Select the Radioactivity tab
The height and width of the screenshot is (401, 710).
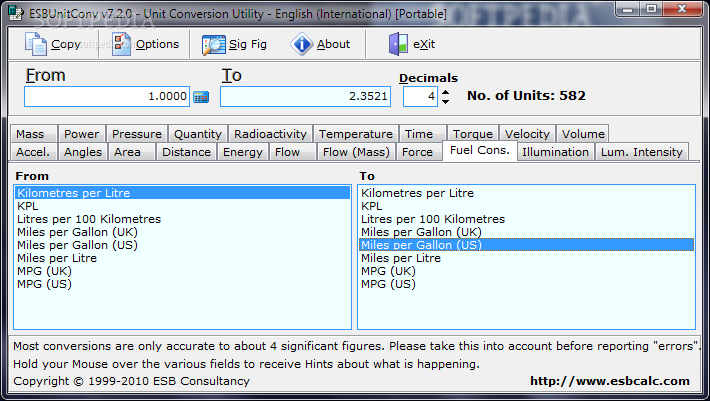pyautogui.click(x=270, y=134)
